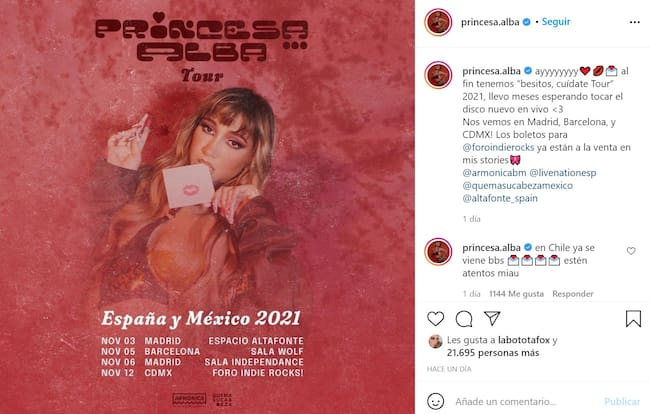The height and width of the screenshot is (414, 650).
Task: Click the princesa.alba header profile picture
Action: pos(438,22)
